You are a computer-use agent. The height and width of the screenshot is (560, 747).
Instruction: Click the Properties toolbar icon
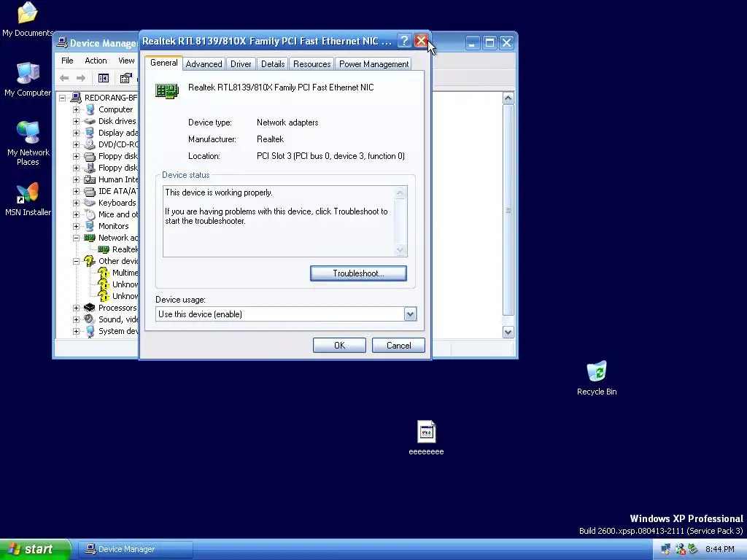(125, 78)
